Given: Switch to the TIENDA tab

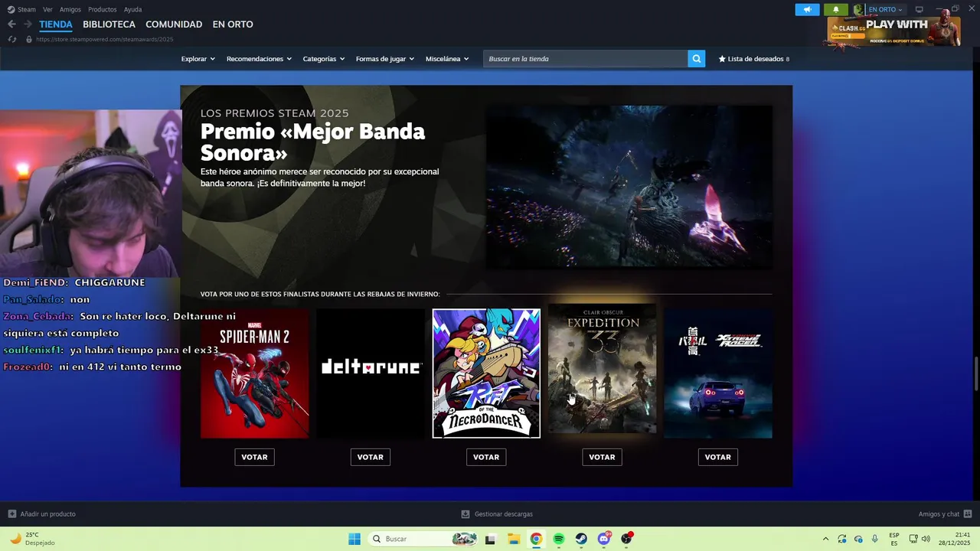Looking at the screenshot, I should click(56, 24).
